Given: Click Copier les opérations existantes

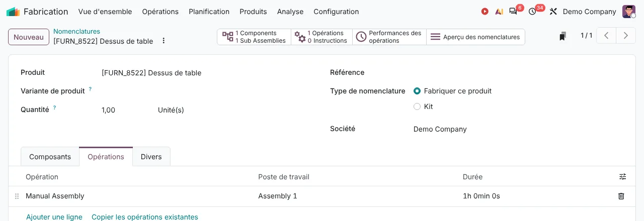Looking at the screenshot, I should [145, 217].
